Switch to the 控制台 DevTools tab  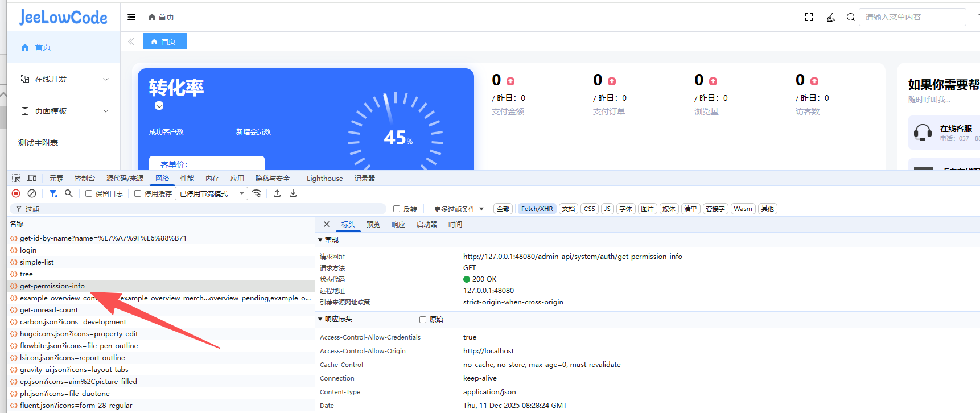84,178
